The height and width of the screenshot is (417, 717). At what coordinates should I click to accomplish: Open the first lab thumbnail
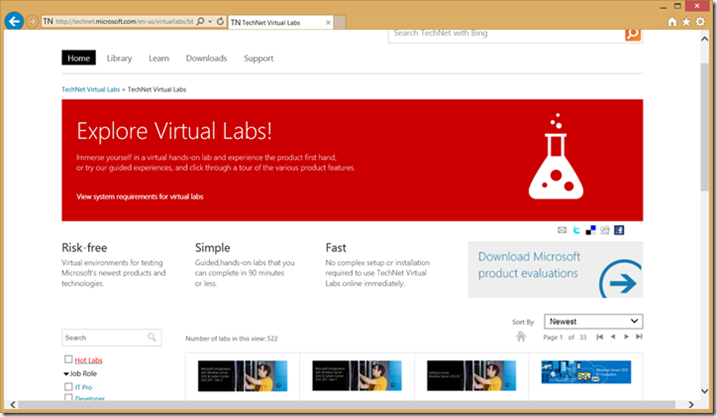[x=242, y=376]
